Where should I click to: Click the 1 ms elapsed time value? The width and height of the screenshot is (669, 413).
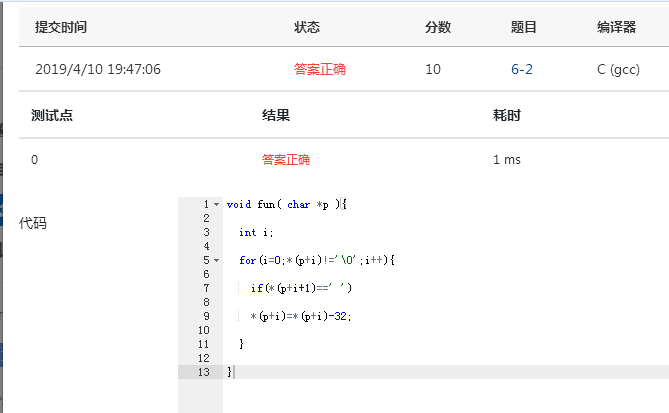(x=507, y=160)
